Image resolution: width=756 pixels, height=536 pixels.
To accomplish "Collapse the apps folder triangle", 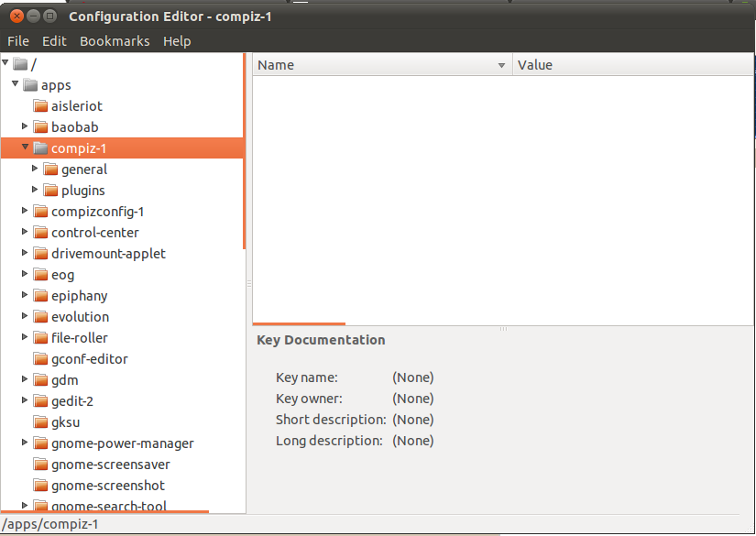I will pyautogui.click(x=15, y=84).
